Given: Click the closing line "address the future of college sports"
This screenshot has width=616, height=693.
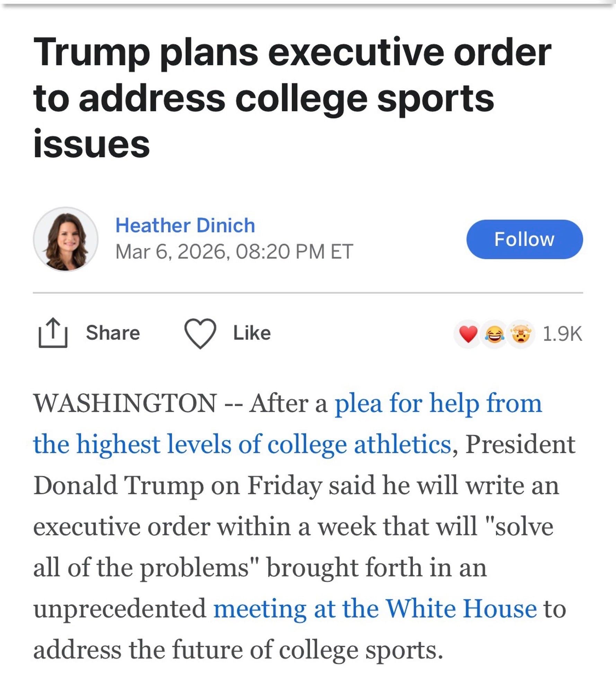Looking at the screenshot, I should click(238, 649).
